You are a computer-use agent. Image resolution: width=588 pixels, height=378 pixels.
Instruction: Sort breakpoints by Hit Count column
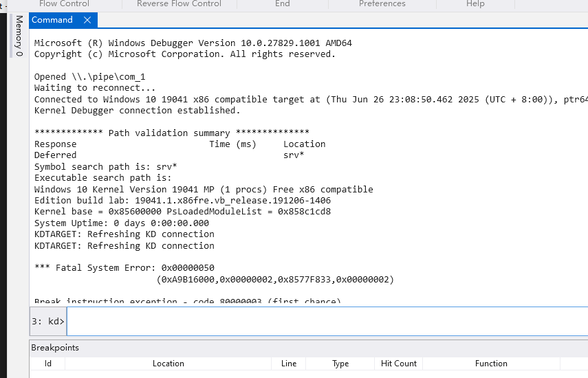coord(399,364)
